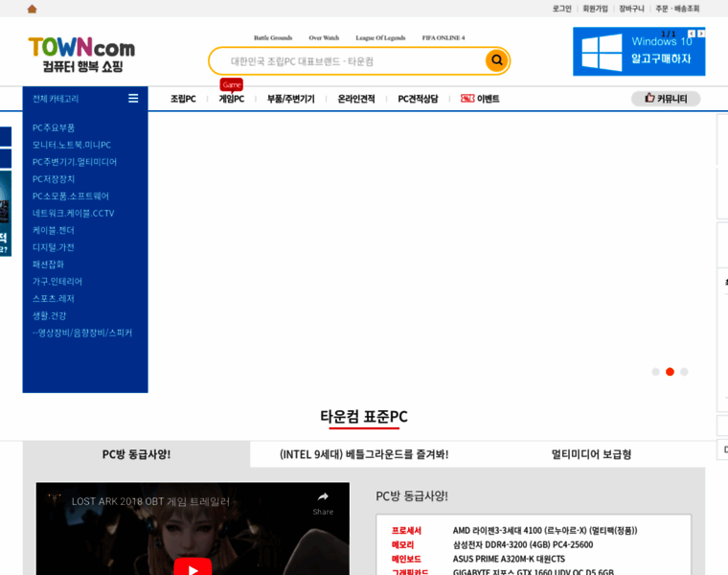Image resolution: width=728 pixels, height=575 pixels.
Task: Click the next arrow on Windows 10 banner
Action: pyautogui.click(x=701, y=34)
